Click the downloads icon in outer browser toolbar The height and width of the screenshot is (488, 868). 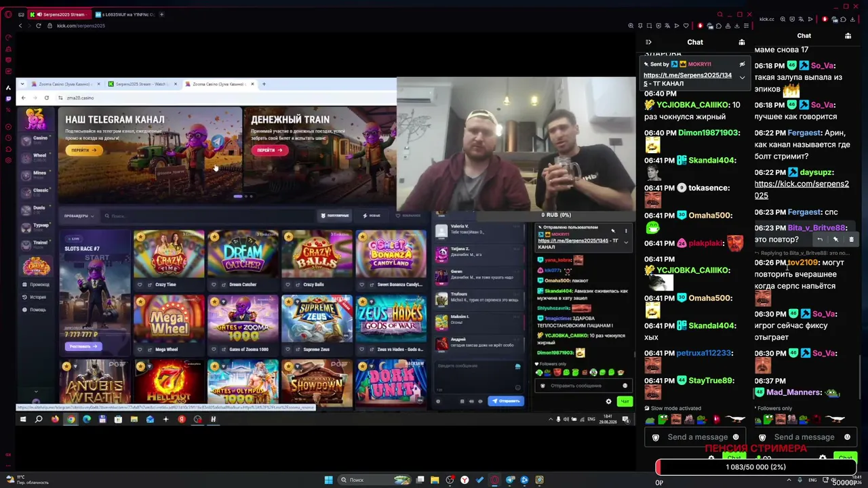click(x=736, y=26)
